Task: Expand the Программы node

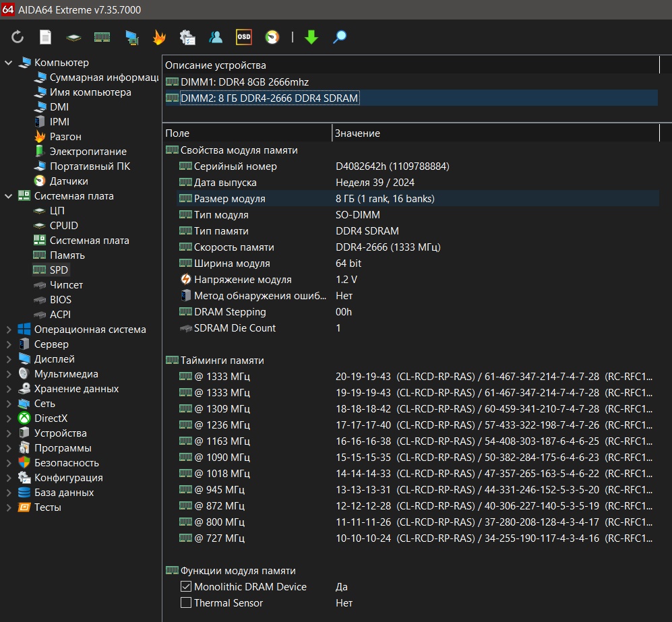Action: point(8,448)
